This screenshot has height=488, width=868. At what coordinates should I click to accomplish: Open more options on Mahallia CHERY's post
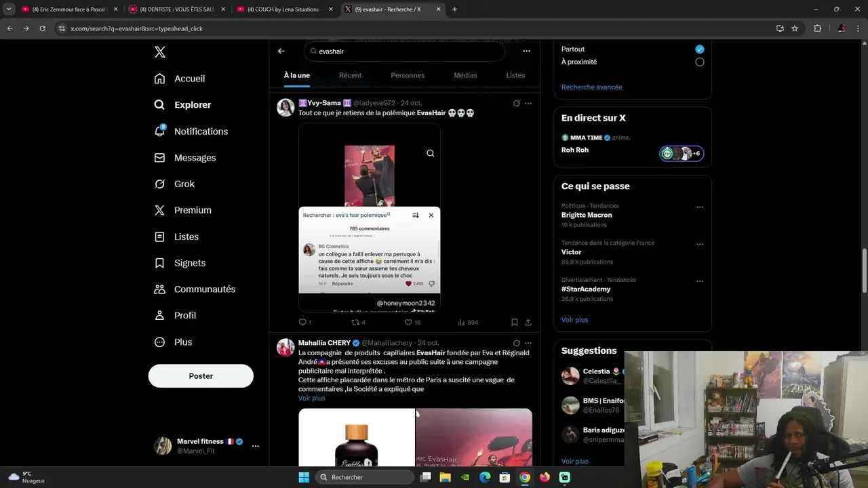tap(528, 343)
